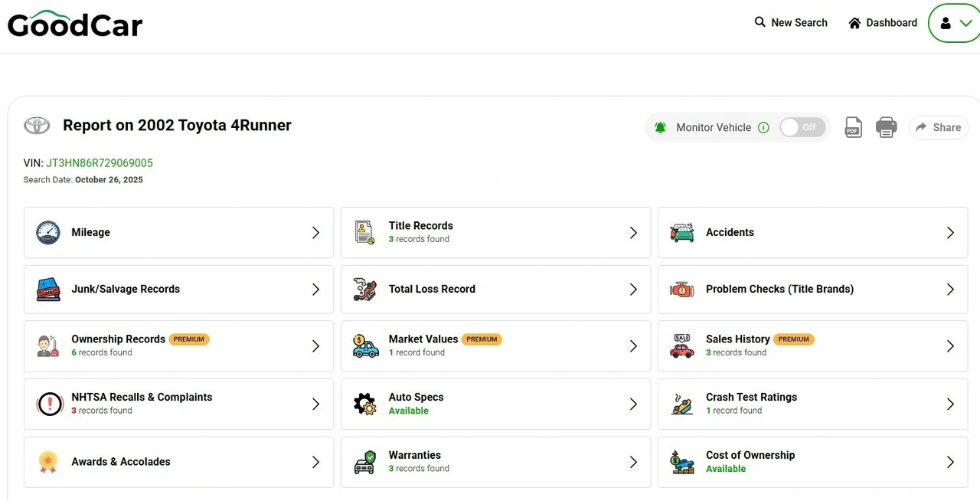980x501 pixels.
Task: Click the Total Loss Record label
Action: (432, 289)
